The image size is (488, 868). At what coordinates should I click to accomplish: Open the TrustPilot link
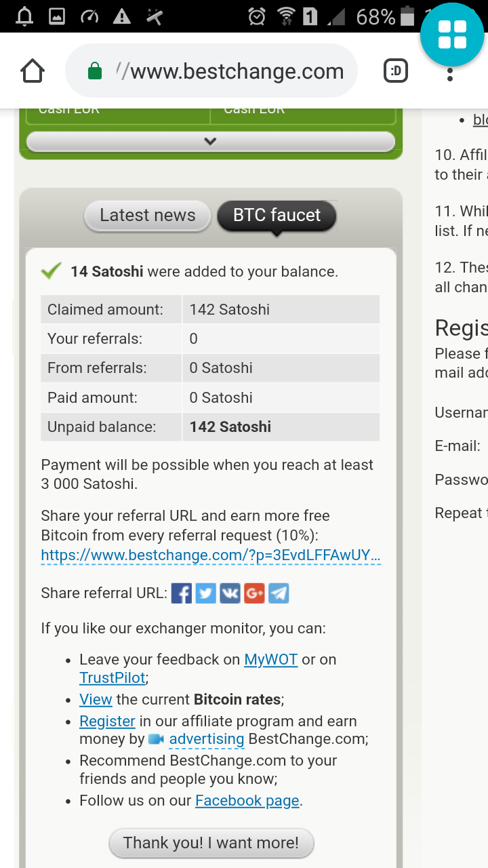(113, 677)
